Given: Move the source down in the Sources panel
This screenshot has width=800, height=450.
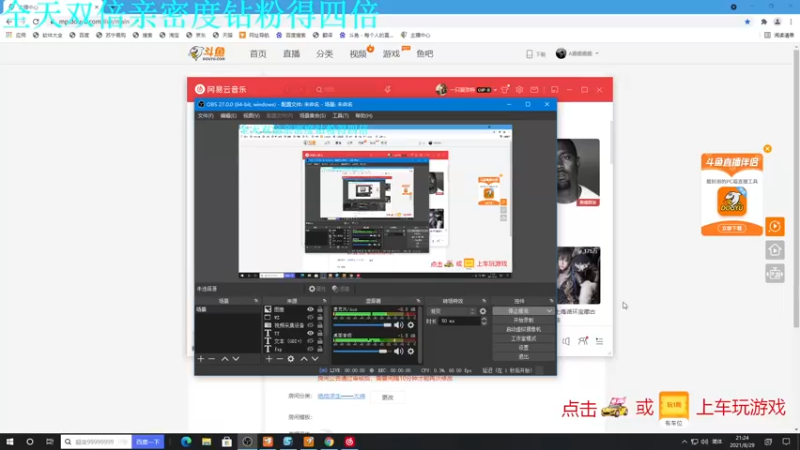Looking at the screenshot, I should tap(315, 359).
